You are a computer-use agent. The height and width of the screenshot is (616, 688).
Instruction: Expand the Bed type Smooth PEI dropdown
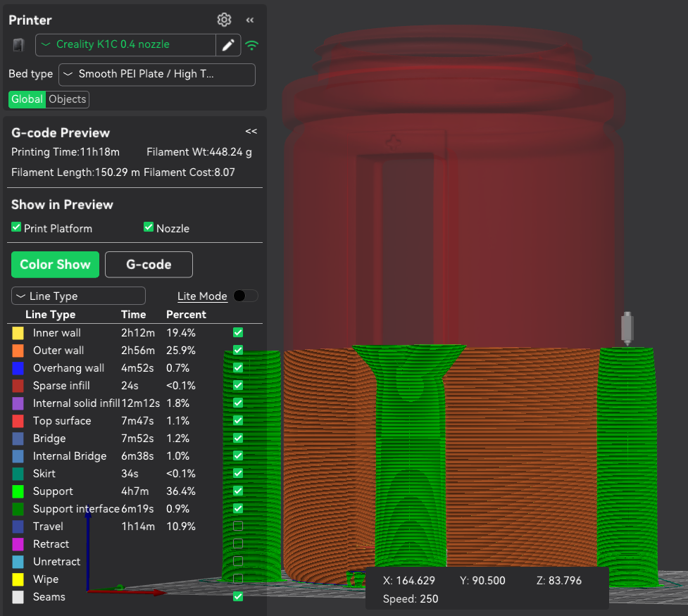156,74
